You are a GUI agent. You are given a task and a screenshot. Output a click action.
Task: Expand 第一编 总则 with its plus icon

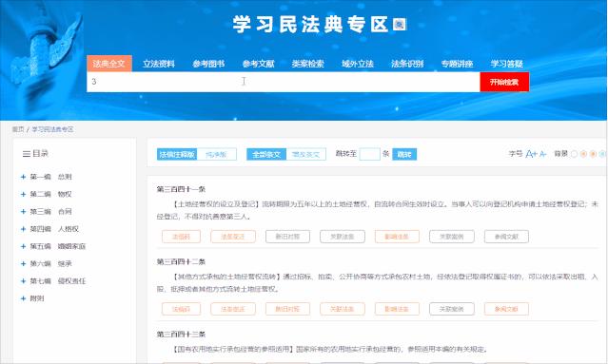click(x=23, y=177)
